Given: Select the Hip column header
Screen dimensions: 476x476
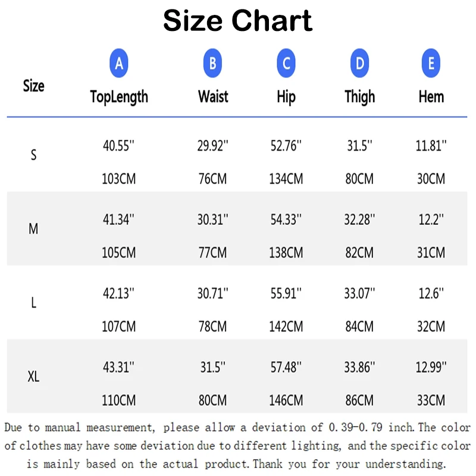Looking at the screenshot, I should click(x=286, y=97).
